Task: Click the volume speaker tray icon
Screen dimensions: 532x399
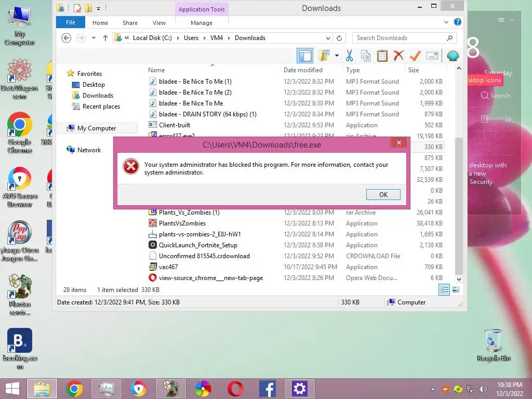Action: pyautogui.click(x=483, y=389)
